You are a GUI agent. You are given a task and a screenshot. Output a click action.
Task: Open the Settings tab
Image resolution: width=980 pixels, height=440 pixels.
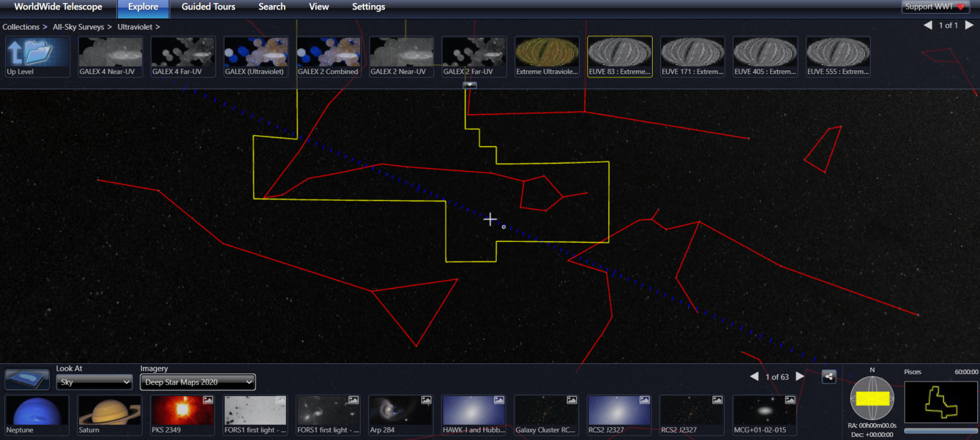pos(369,8)
